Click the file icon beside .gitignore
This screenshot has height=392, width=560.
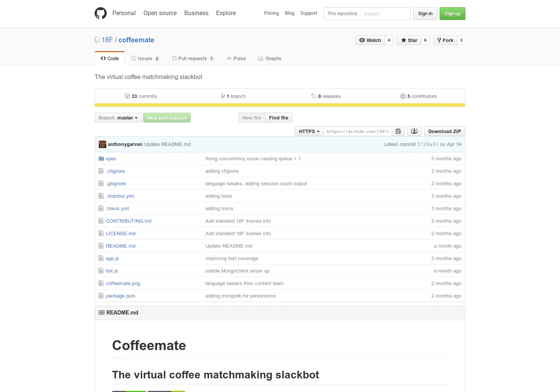point(101,183)
